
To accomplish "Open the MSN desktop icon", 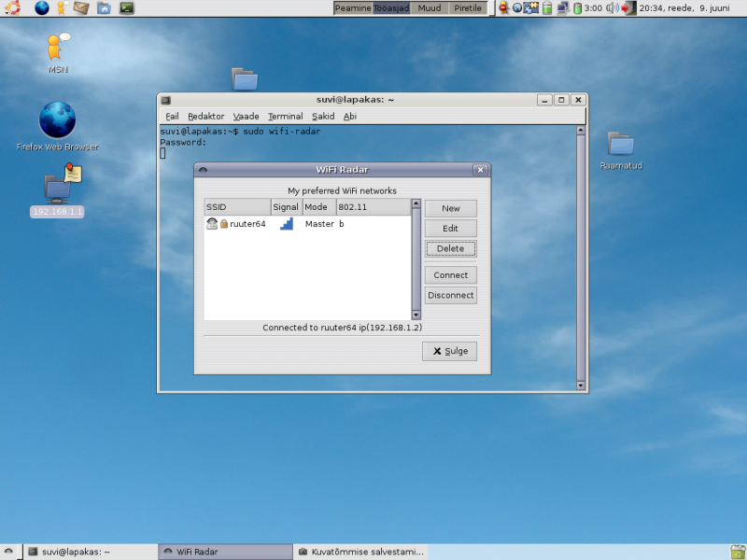I will click(58, 53).
